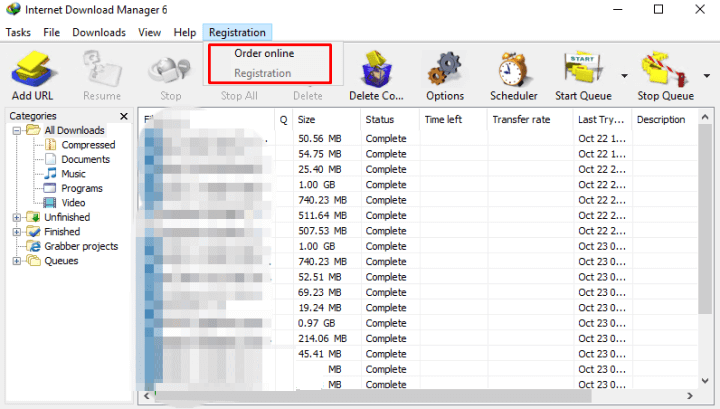
Task: Select the 50.56 MB download row
Action: tap(418, 139)
